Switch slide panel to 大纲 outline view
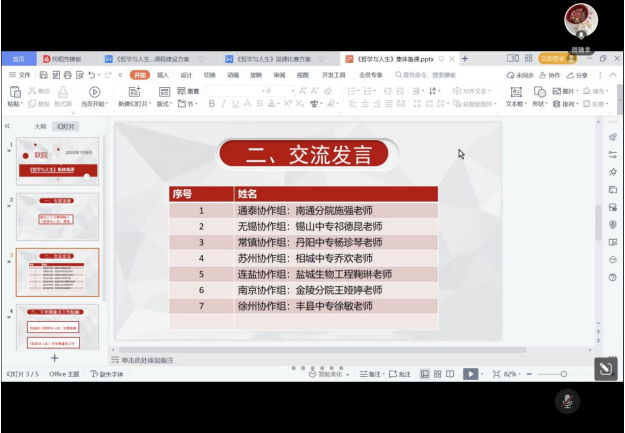The image size is (625, 433). [40, 127]
